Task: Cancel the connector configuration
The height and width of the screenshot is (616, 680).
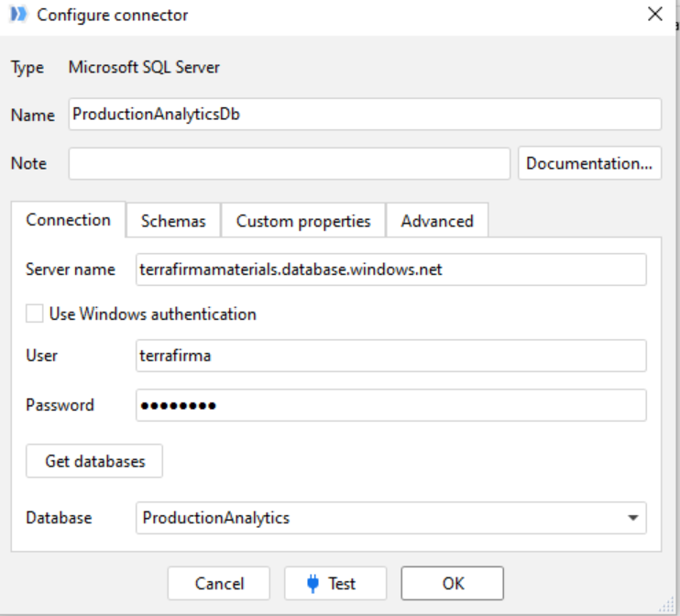Action: 219,583
